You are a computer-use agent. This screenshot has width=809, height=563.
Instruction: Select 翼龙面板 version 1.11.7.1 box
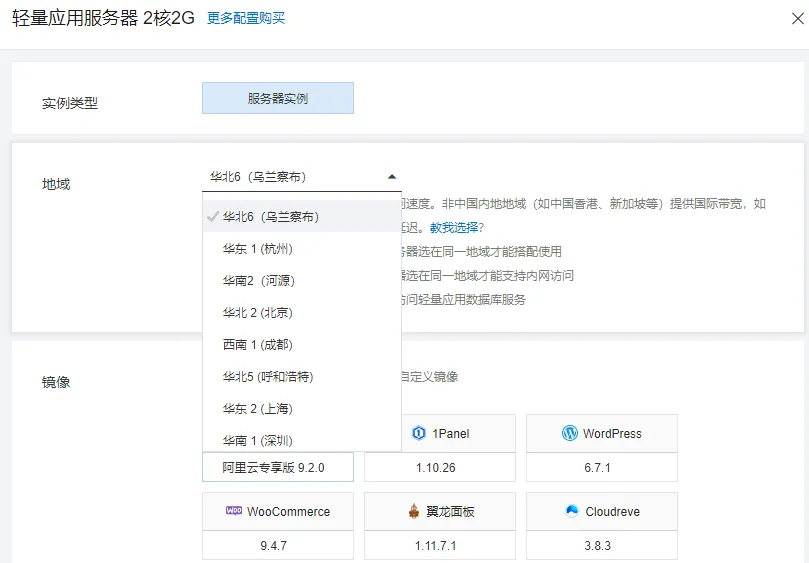point(440,545)
